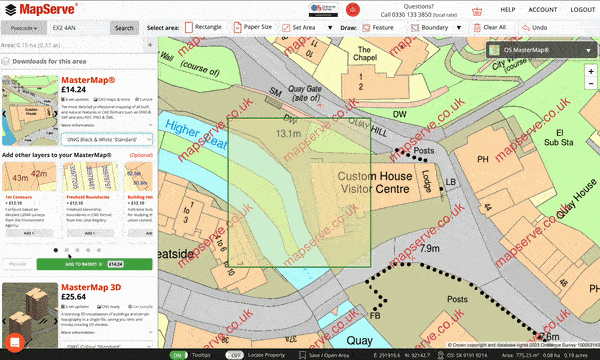
Task: Select the Draw Feature tool
Action: pyautogui.click(x=378, y=28)
